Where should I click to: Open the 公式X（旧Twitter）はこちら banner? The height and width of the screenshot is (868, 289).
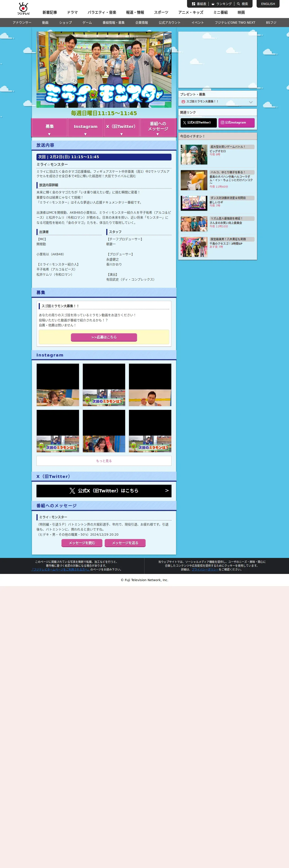pyautogui.click(x=104, y=491)
